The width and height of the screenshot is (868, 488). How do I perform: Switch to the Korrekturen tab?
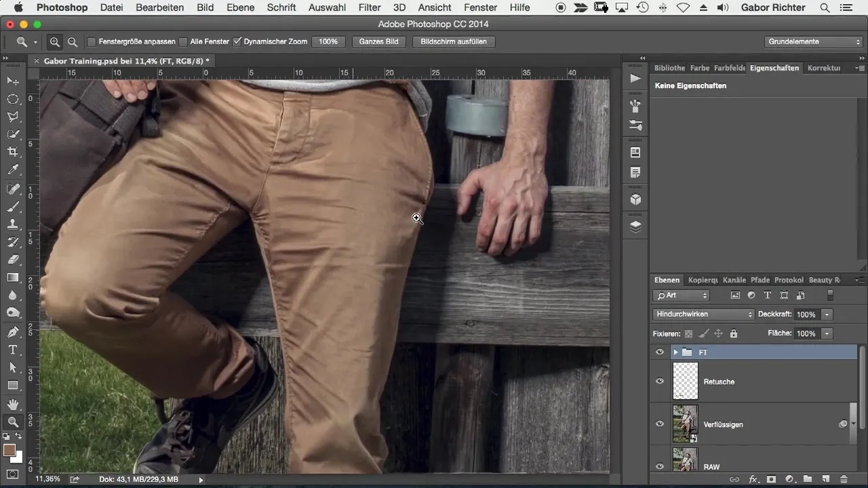click(824, 68)
